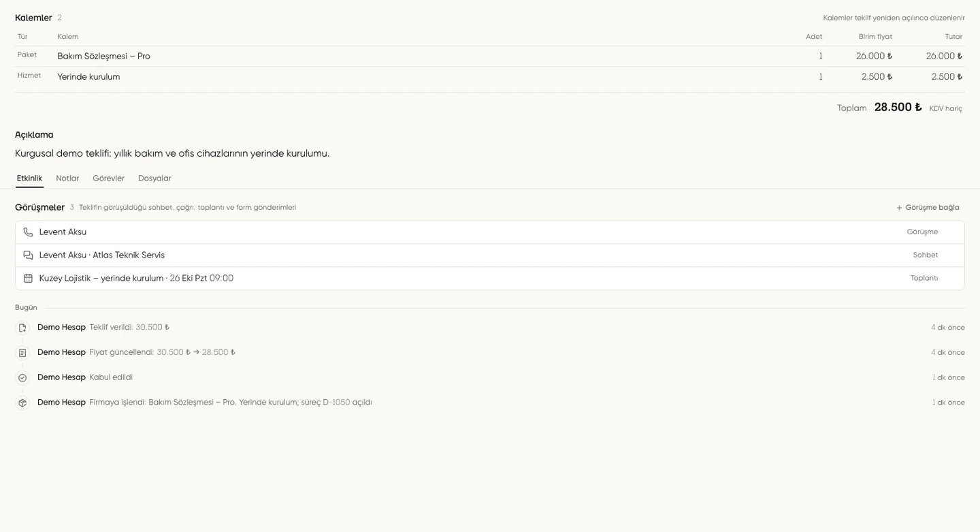
Task: Click the Firmaya işlendi box icon
Action: (x=22, y=403)
